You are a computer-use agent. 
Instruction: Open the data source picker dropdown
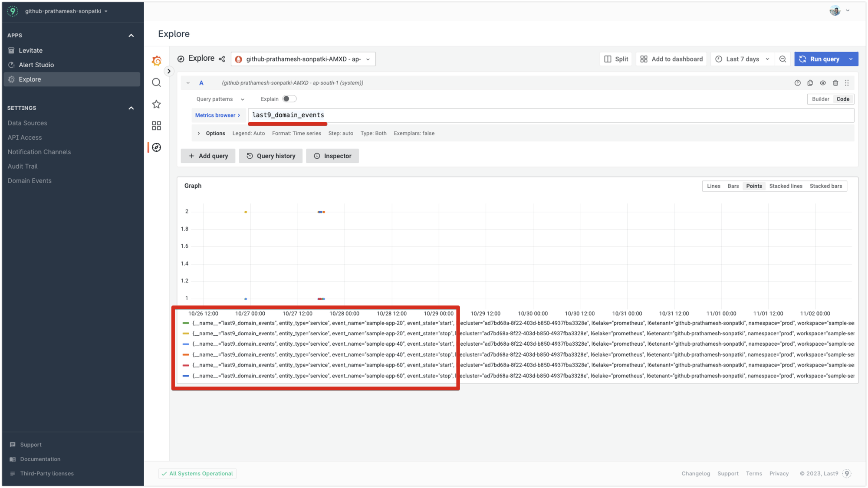pos(303,59)
